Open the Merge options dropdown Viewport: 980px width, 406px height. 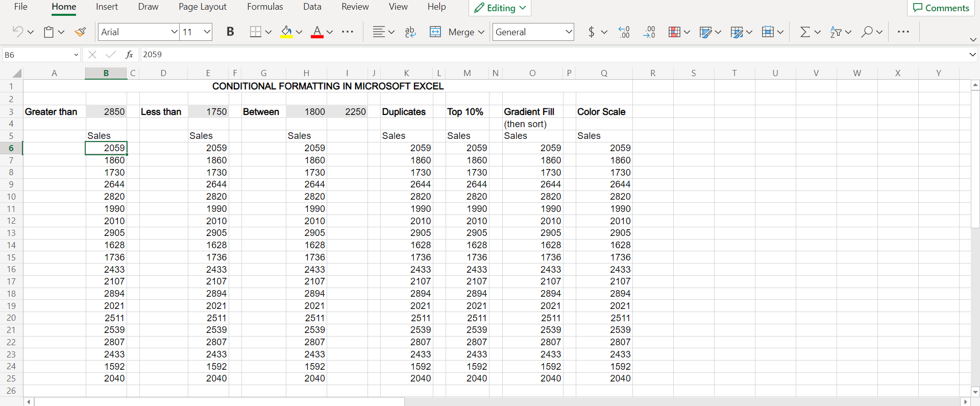[x=481, y=32]
